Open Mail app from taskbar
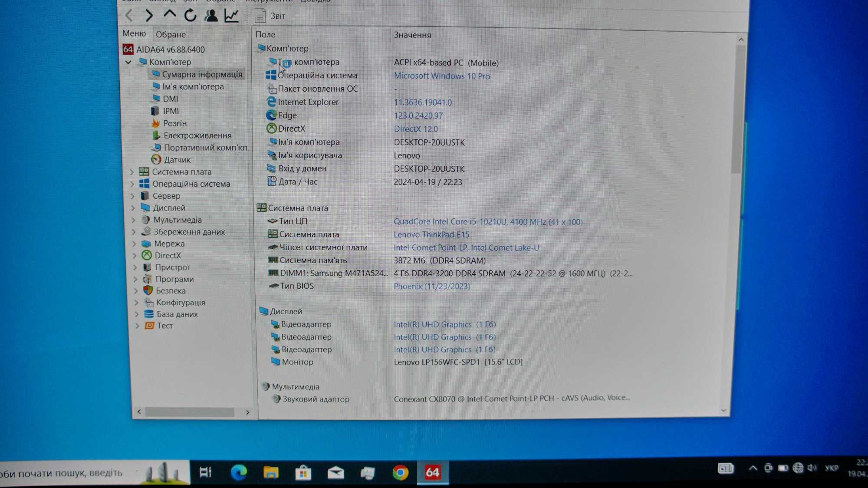Screen dimensions: 868x488 pyautogui.click(x=335, y=472)
